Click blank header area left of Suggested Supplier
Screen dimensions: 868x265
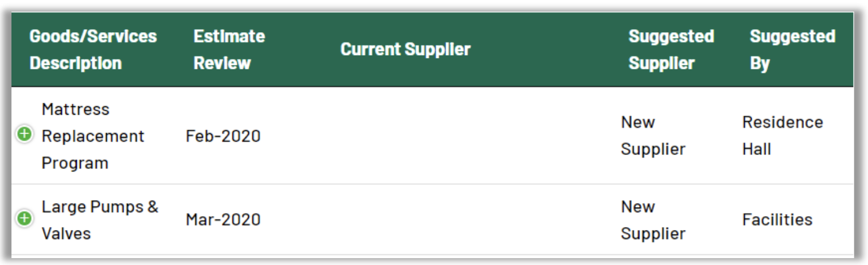[550, 49]
